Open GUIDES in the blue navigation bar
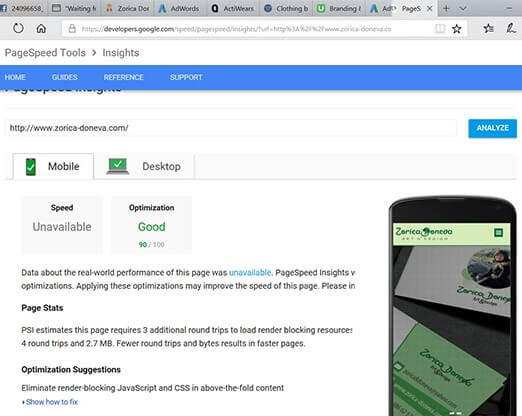522x416 pixels. 65,77
